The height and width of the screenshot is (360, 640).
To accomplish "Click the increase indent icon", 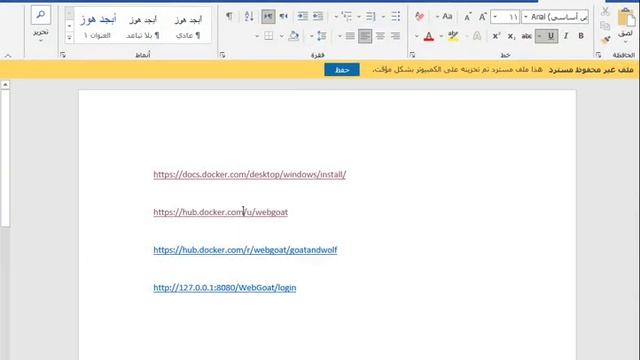I will point(302,16).
